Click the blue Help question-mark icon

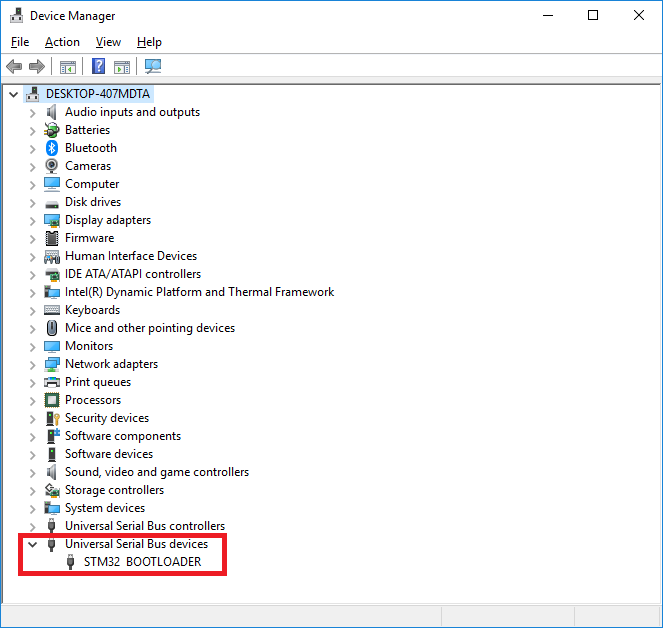pos(99,66)
